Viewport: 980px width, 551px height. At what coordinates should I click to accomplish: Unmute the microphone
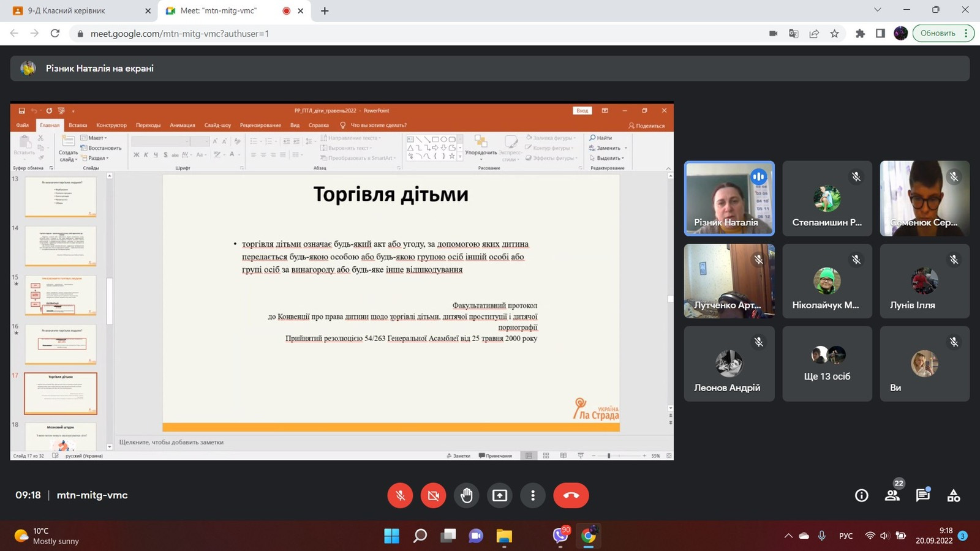click(x=401, y=495)
